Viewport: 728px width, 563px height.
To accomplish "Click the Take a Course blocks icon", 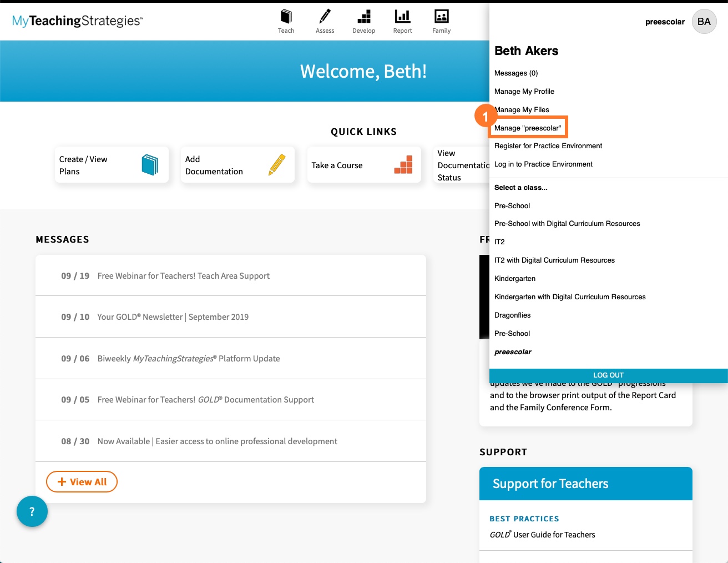I will pyautogui.click(x=403, y=164).
